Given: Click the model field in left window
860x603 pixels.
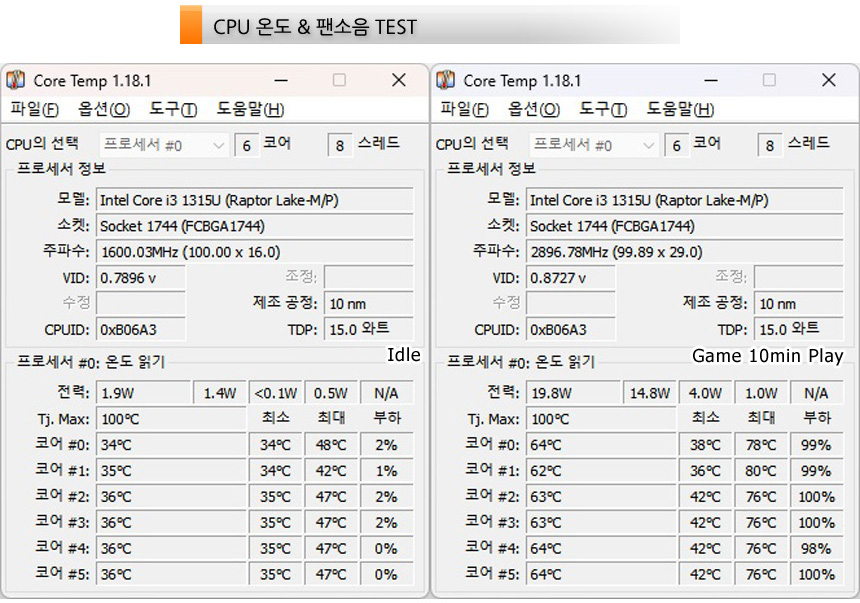Looking at the screenshot, I should click(254, 200).
